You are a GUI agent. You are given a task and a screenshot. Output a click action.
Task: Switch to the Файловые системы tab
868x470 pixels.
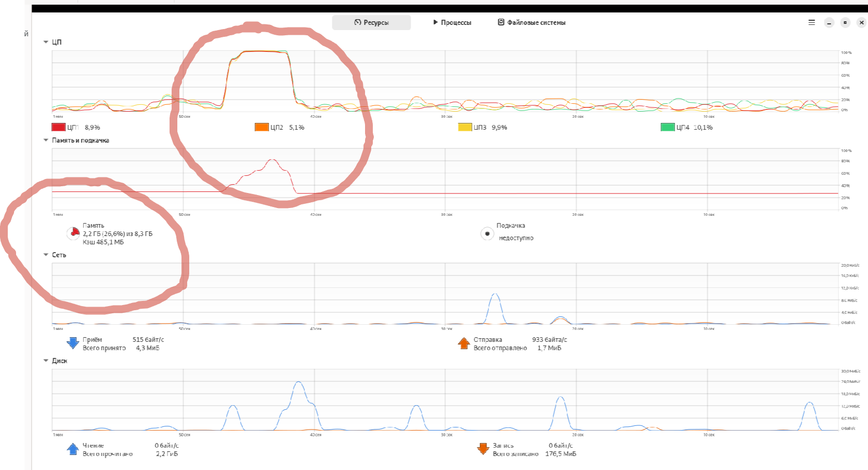(x=531, y=22)
